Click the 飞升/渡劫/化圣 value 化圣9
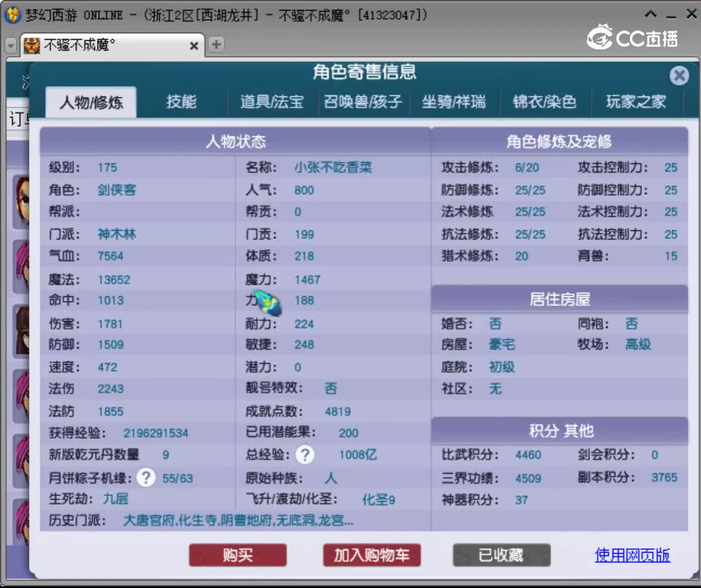701x588 pixels. [x=378, y=500]
